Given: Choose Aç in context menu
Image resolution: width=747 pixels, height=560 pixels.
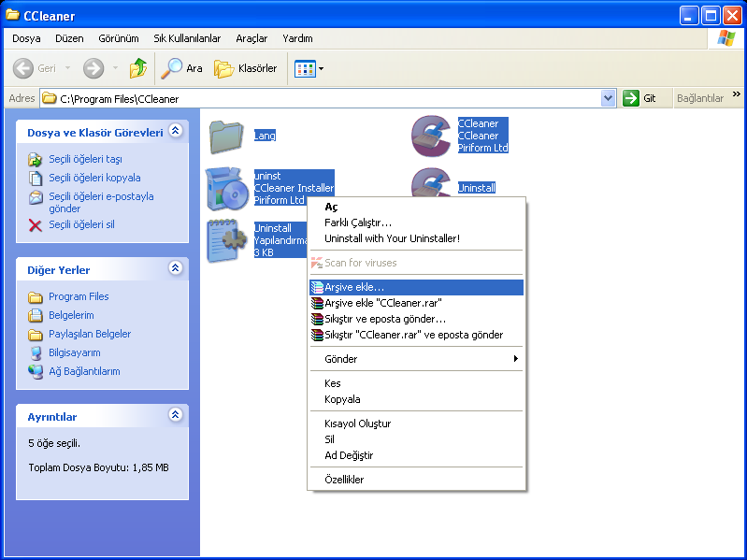Looking at the screenshot, I should pyautogui.click(x=417, y=208).
